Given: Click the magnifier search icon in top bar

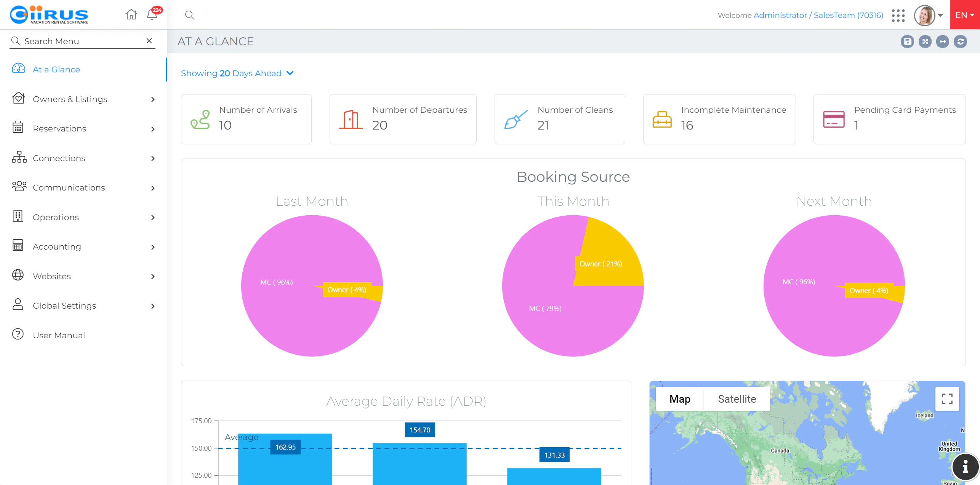Looking at the screenshot, I should coord(189,15).
